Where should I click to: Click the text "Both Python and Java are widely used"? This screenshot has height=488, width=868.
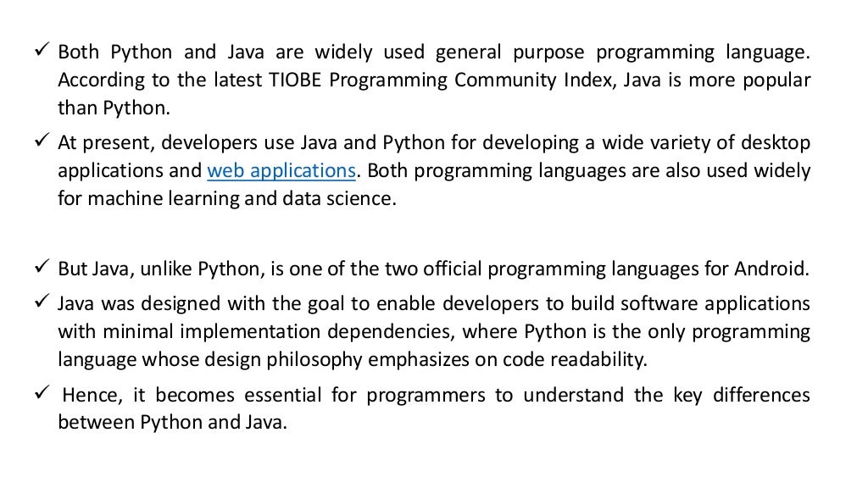240,53
